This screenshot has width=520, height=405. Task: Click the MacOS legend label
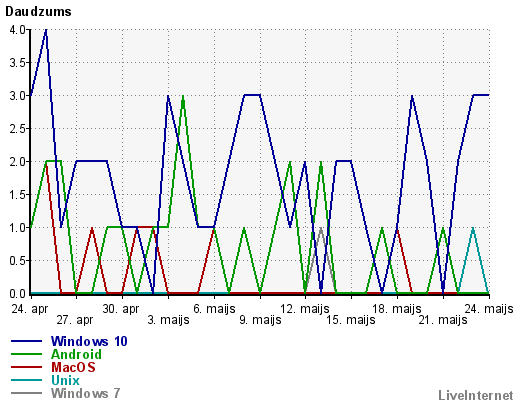click(73, 367)
